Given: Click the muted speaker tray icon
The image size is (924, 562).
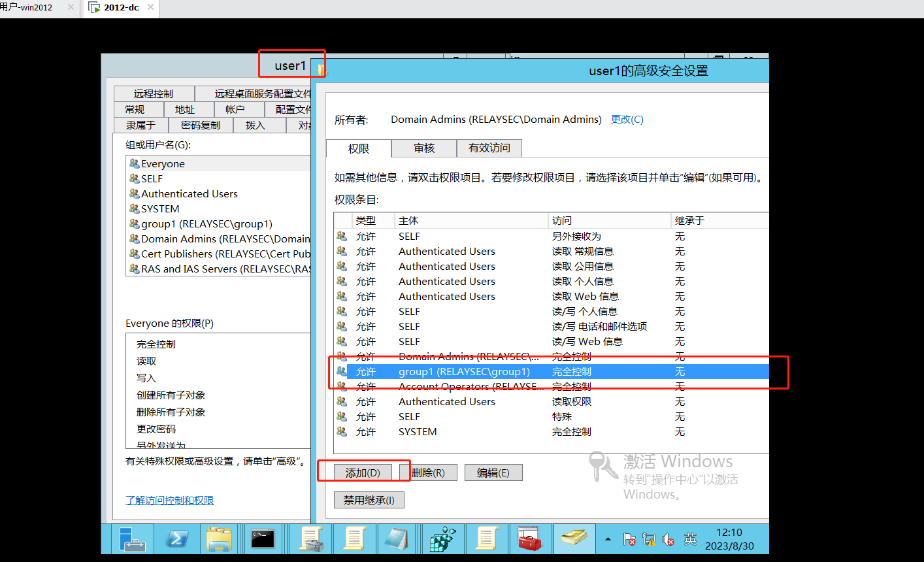Looking at the screenshot, I should [x=668, y=539].
